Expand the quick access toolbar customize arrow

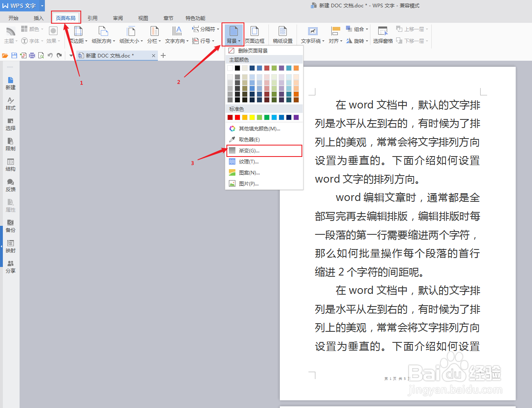[x=71, y=55]
